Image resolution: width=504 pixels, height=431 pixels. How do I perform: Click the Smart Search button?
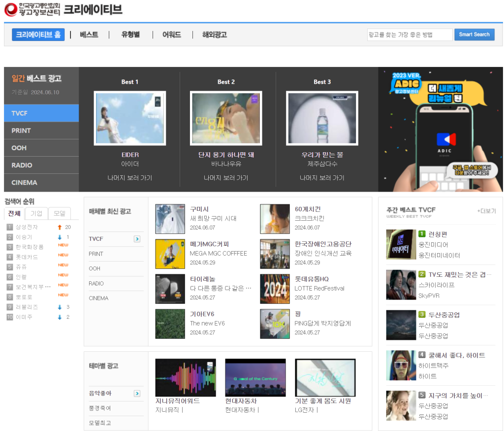474,34
